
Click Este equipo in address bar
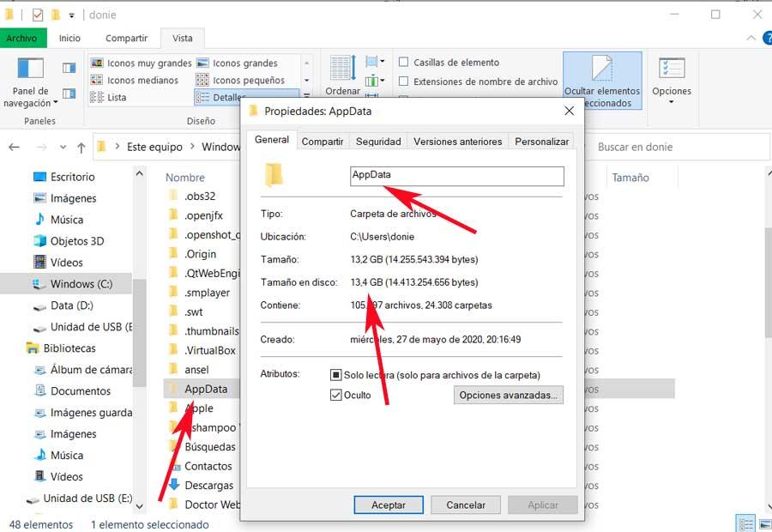pos(154,147)
